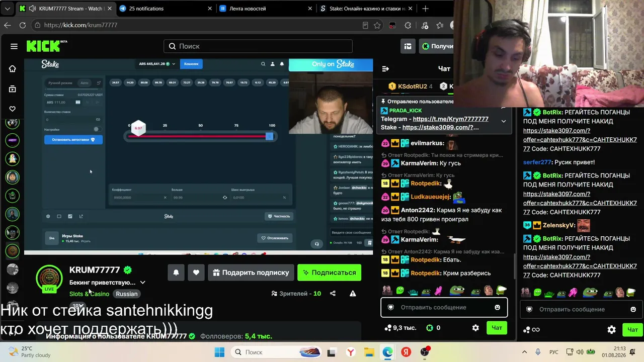Viewport: 644px width, 362px height.
Task: Go back in browser history
Action: [x=8, y=25]
